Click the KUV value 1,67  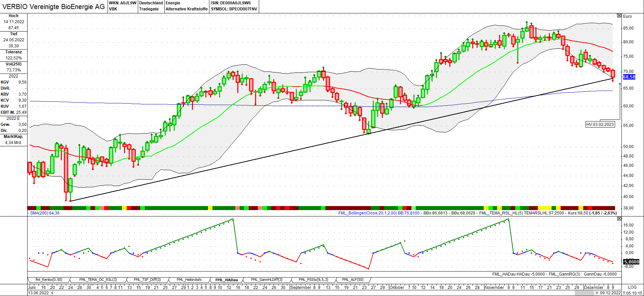pyautogui.click(x=23, y=106)
